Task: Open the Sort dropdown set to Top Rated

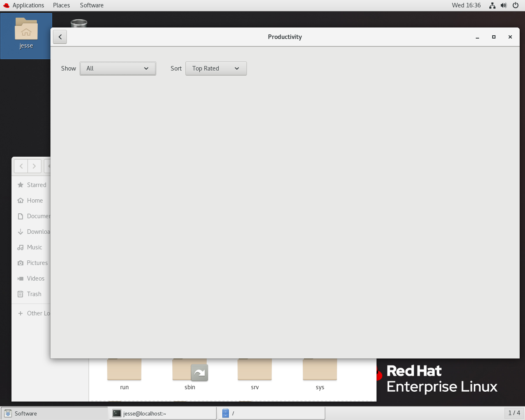Action: click(x=216, y=68)
